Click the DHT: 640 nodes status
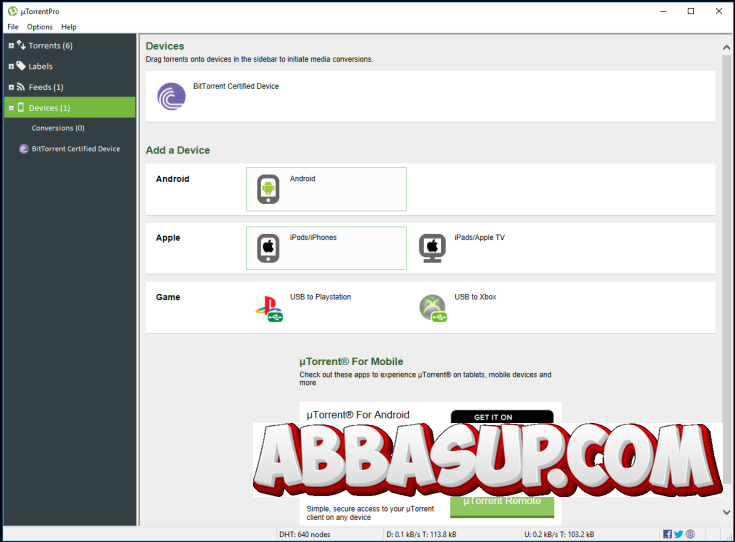Viewport: 735px width, 542px height. [x=305, y=534]
